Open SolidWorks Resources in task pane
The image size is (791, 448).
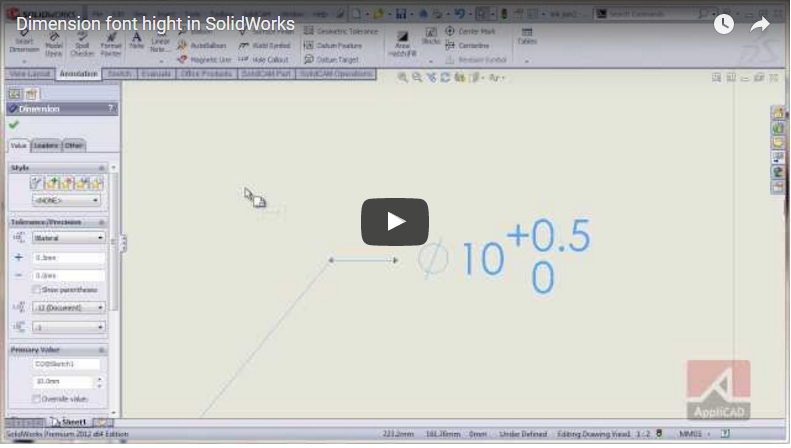(x=778, y=113)
